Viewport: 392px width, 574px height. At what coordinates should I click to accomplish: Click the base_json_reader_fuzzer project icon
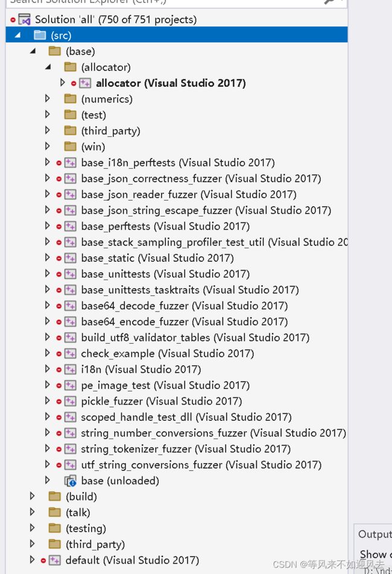[70, 194]
